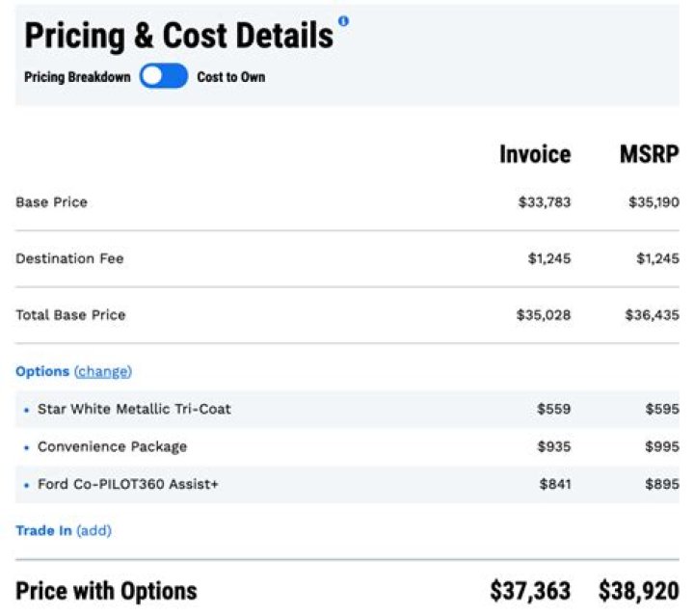Click the Pricing Breakdown label
This screenshot has width=694, height=616.
pyautogui.click(x=77, y=77)
